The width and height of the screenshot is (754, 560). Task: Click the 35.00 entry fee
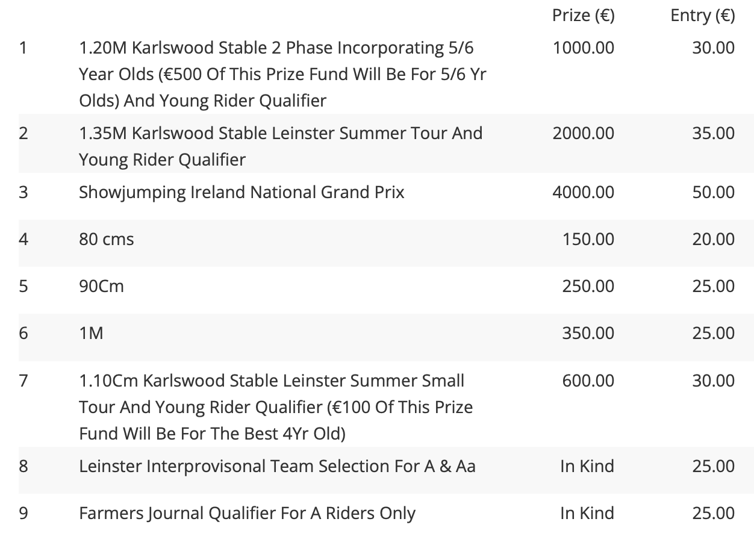coord(713,133)
